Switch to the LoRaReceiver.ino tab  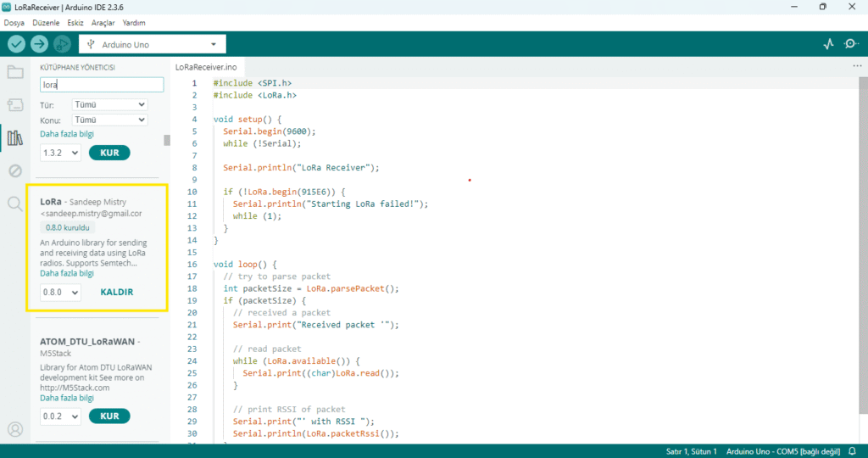click(207, 66)
